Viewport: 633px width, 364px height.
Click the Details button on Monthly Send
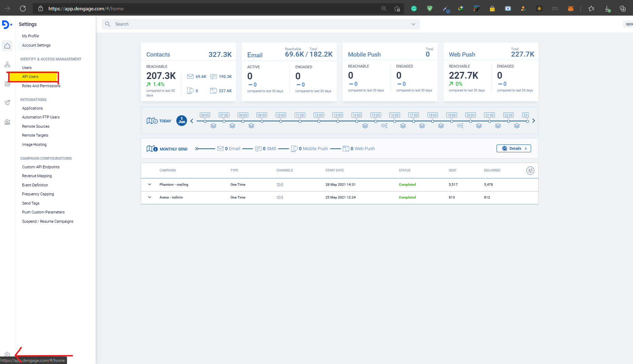514,148
